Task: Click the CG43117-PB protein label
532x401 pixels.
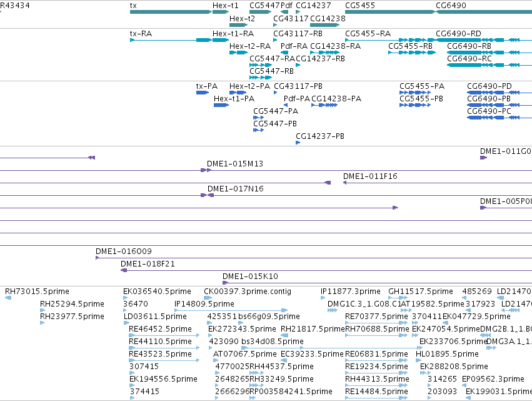Action: point(298,86)
